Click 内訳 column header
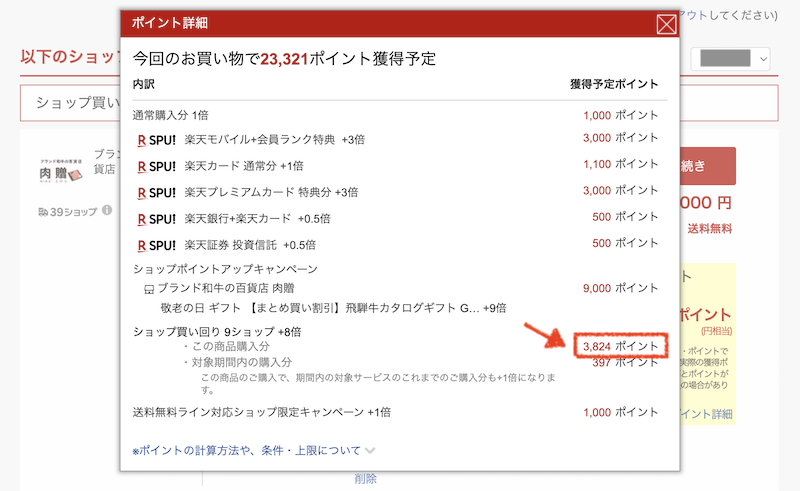 (x=143, y=84)
